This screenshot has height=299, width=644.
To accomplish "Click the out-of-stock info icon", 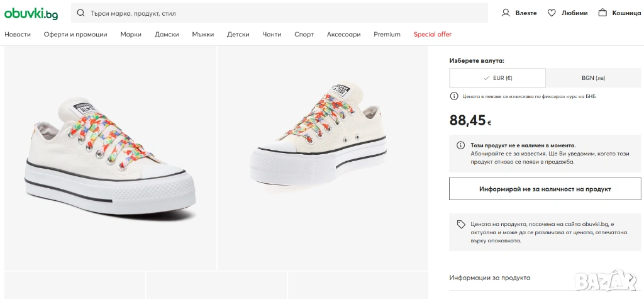I will pos(461,145).
